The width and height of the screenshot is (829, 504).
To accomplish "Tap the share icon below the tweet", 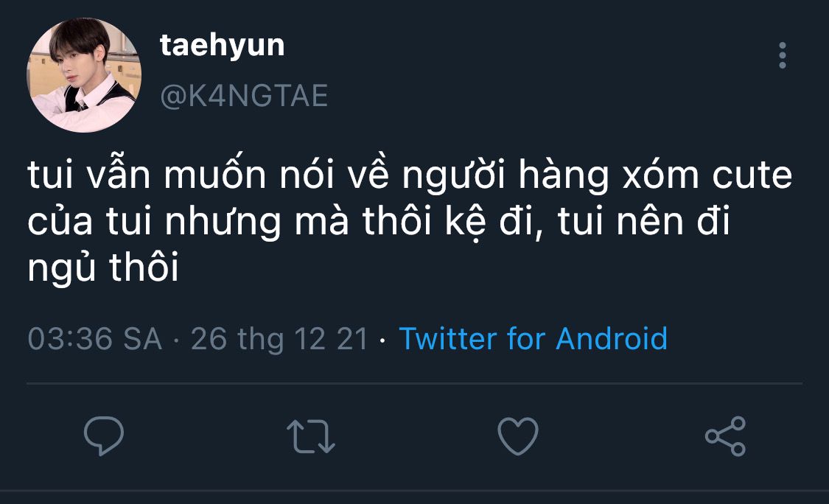I will [725, 435].
